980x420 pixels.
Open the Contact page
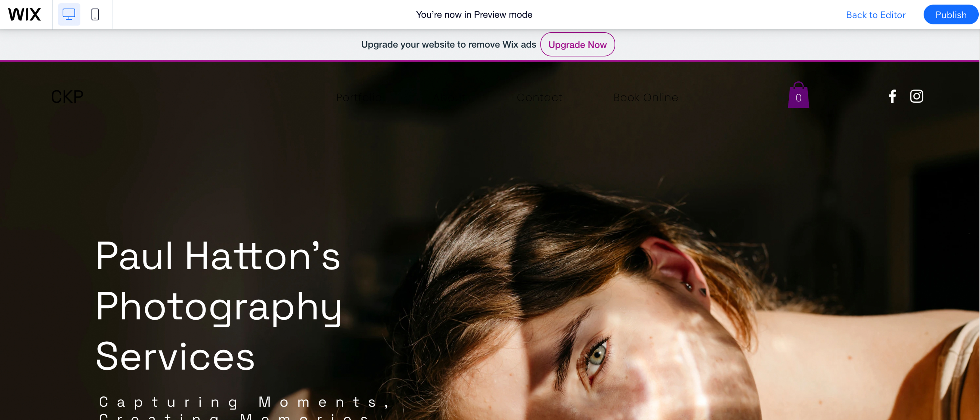tap(539, 97)
